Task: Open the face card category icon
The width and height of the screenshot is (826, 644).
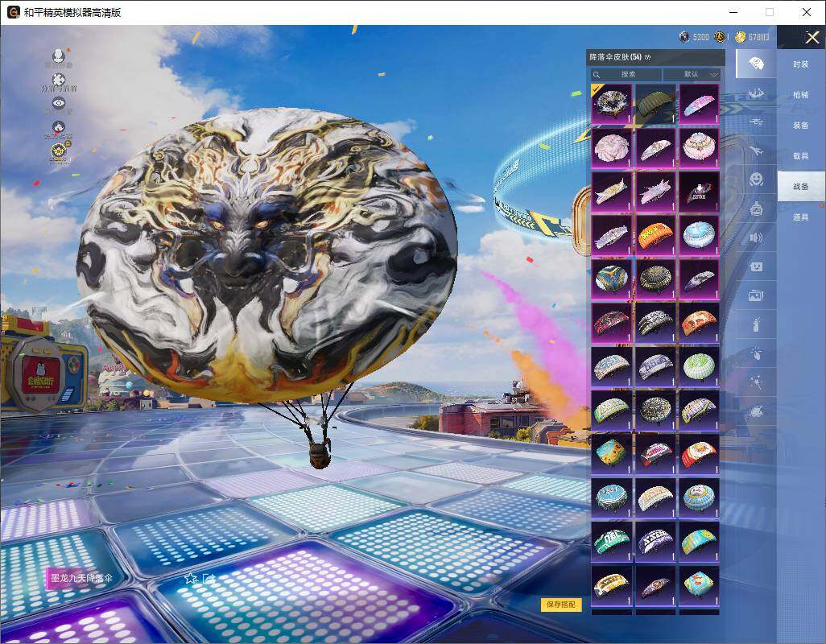Action: (x=756, y=266)
